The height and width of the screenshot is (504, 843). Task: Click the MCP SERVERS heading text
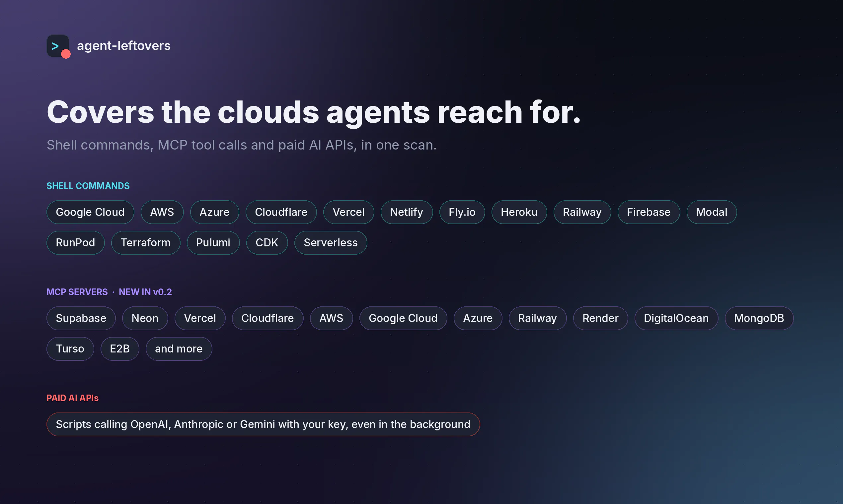77,292
